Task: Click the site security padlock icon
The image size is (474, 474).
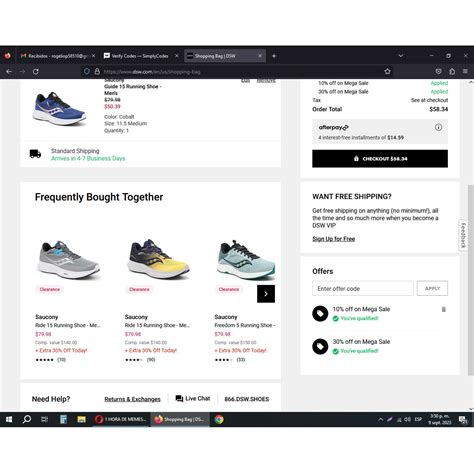Action: tap(97, 71)
